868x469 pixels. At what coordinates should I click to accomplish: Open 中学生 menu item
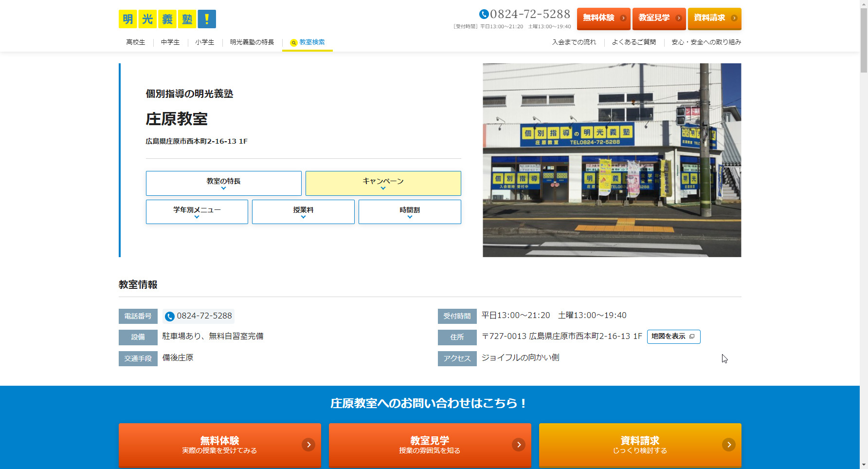(170, 42)
